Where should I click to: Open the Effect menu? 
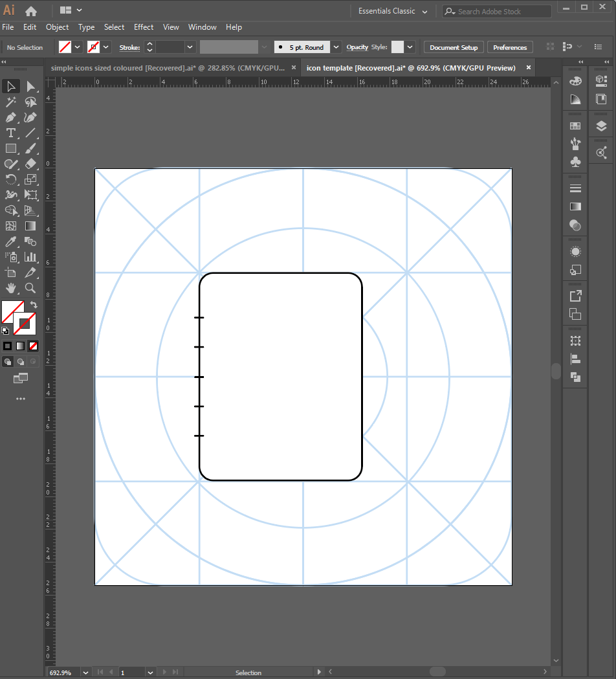coord(144,27)
